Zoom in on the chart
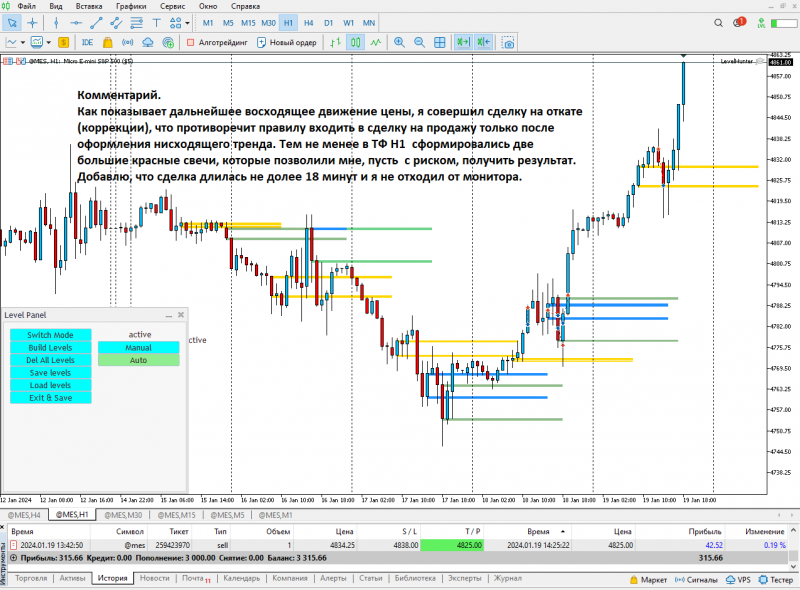Viewport: 800px width, 590px height. coord(399,42)
